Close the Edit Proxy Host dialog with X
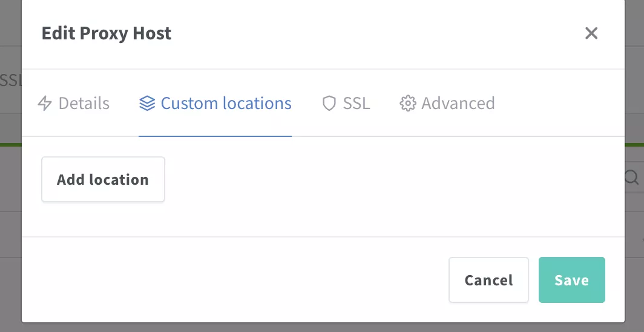 point(591,33)
